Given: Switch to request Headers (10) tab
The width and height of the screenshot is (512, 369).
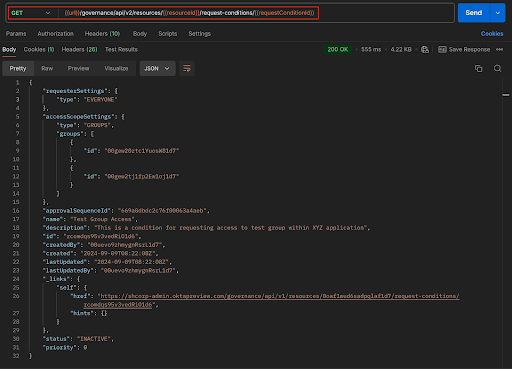Looking at the screenshot, I should point(102,34).
